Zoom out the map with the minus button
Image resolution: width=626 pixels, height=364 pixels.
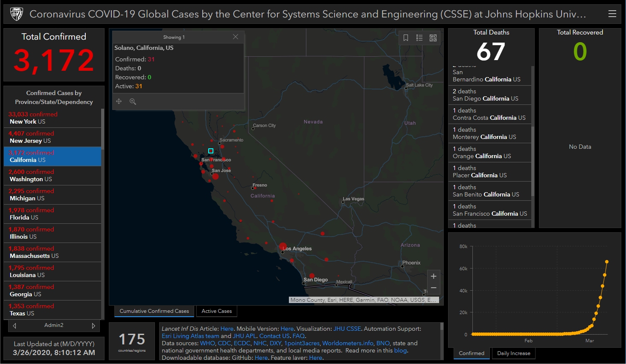pos(434,288)
